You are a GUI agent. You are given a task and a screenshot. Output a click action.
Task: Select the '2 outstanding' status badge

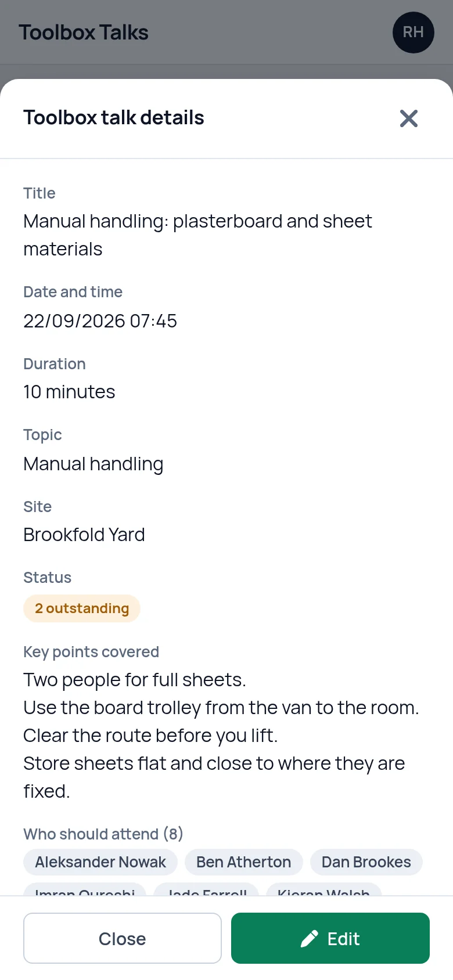coord(82,608)
